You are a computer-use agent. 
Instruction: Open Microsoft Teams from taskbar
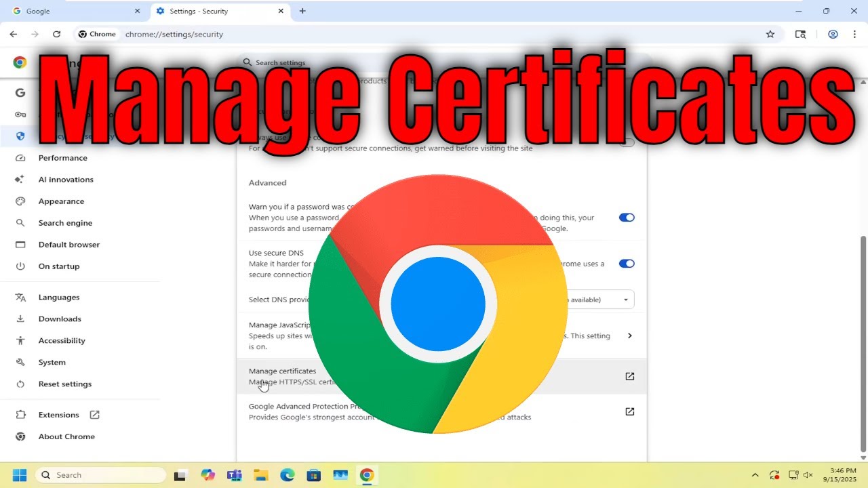click(235, 475)
